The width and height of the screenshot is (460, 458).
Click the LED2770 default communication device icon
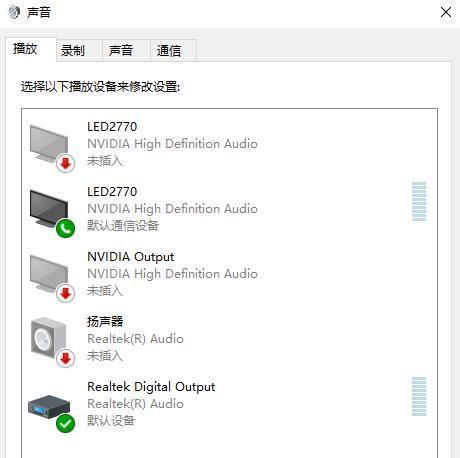pos(52,213)
